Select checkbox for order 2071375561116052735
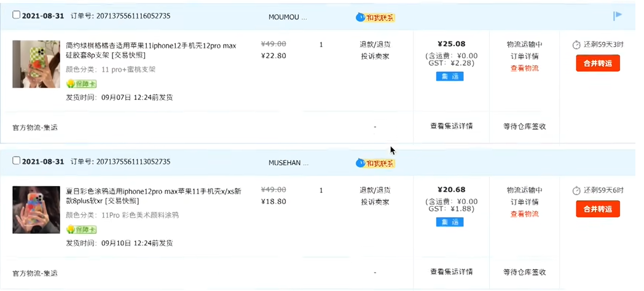Image resolution: width=644 pixels, height=291 pixels. pos(17,15)
